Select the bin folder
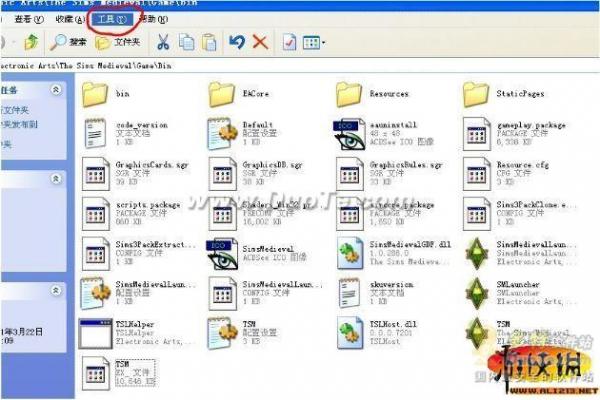 (106, 95)
